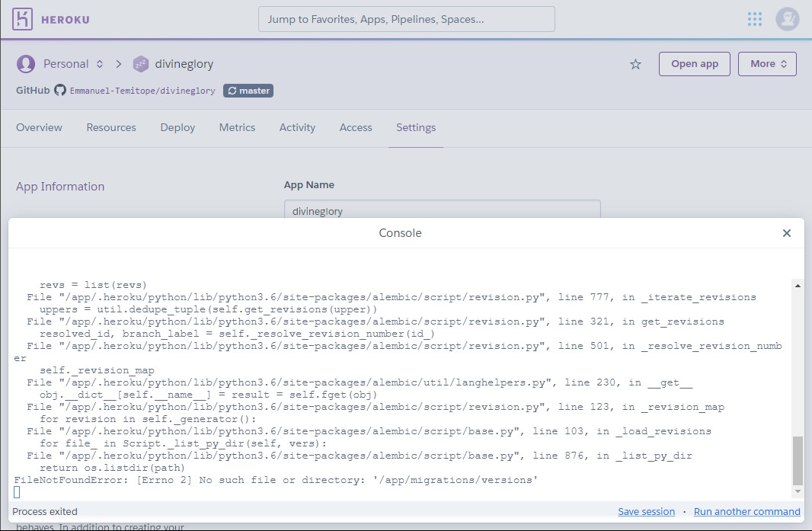Switch to the Deploy tab

177,127
